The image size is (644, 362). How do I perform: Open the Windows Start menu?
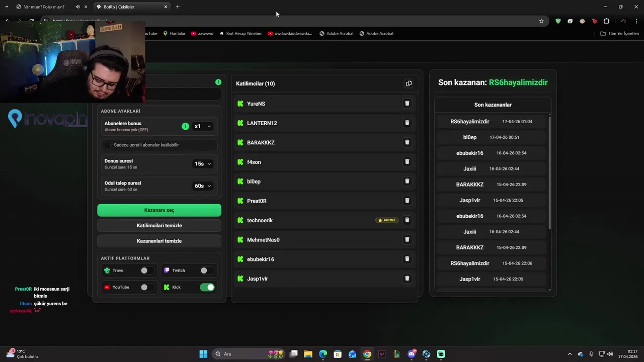203,354
